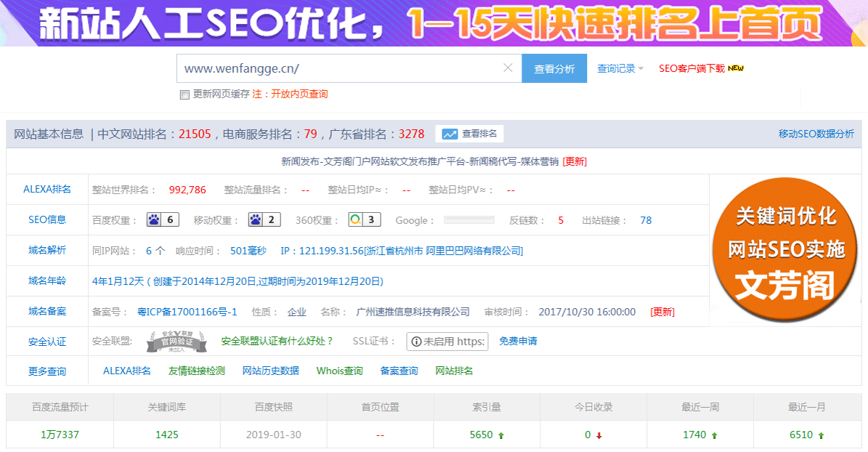The width and height of the screenshot is (868, 452).
Task: Select the 域名年龄 row label
Action: [47, 281]
